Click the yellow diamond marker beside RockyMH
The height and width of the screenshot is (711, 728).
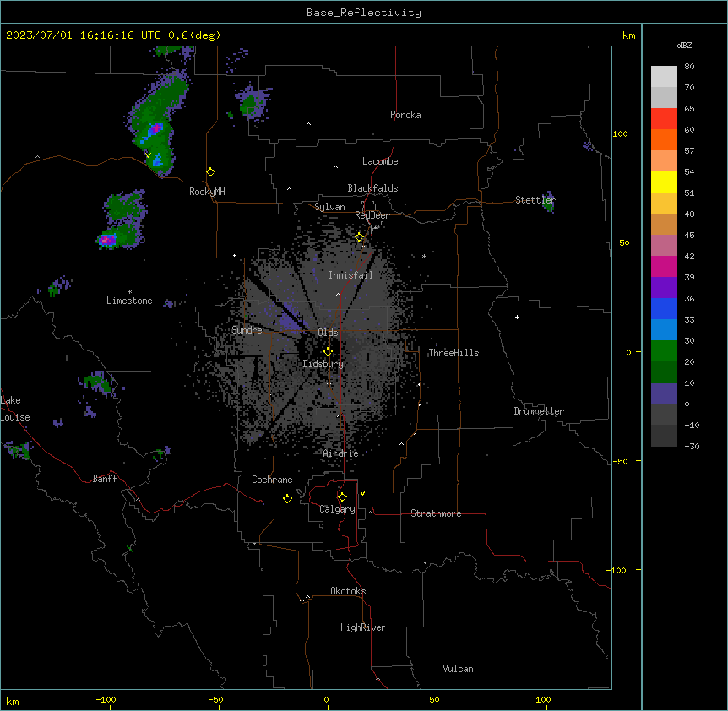pyautogui.click(x=211, y=172)
